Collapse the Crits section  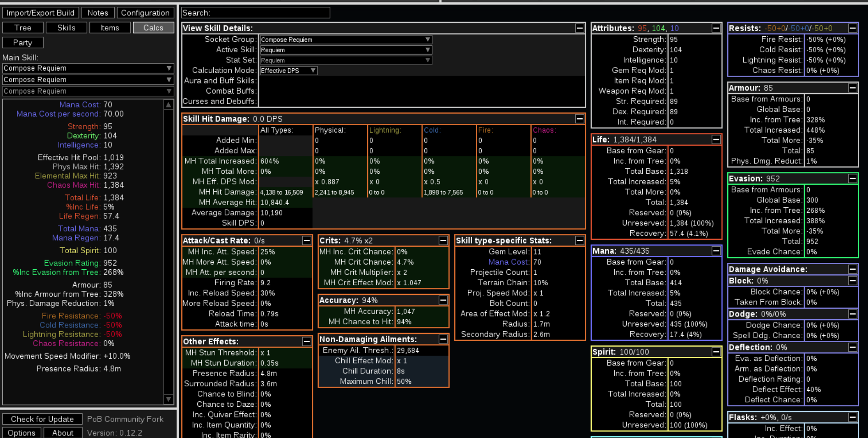(x=443, y=240)
